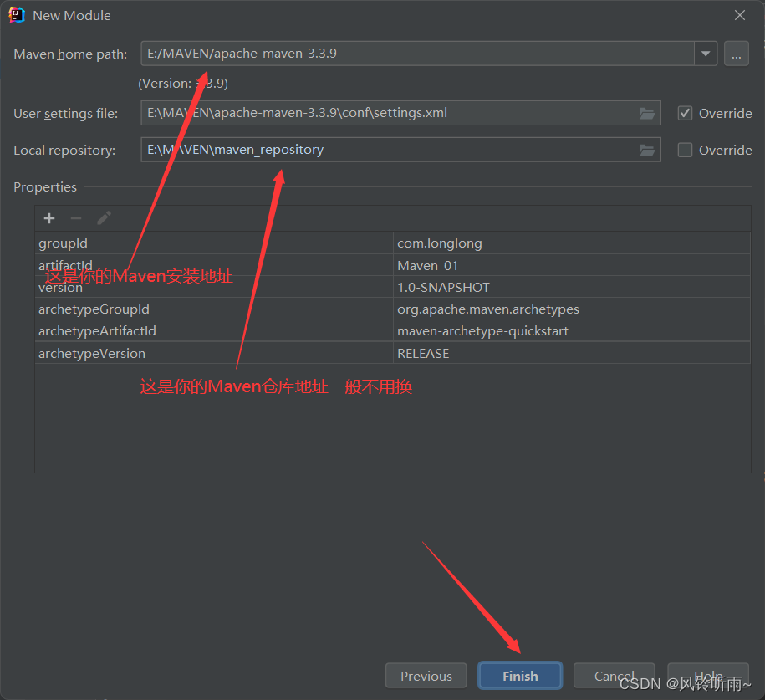Click the remove property minus icon
This screenshot has width=765, height=700.
[76, 218]
